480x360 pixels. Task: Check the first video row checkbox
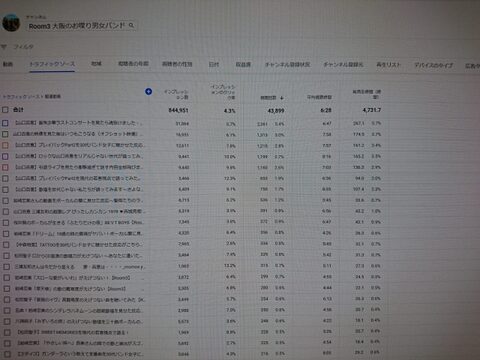pyautogui.click(x=5, y=123)
